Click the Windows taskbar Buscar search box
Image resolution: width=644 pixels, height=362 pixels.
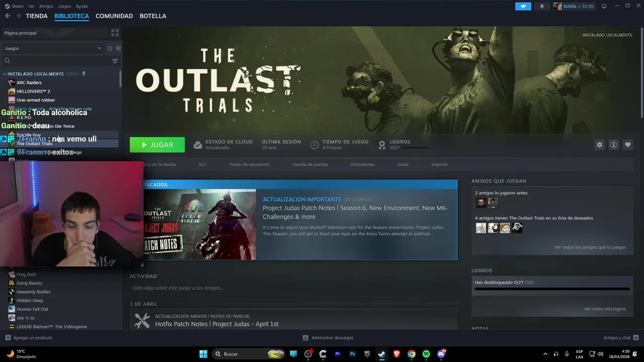point(249,354)
